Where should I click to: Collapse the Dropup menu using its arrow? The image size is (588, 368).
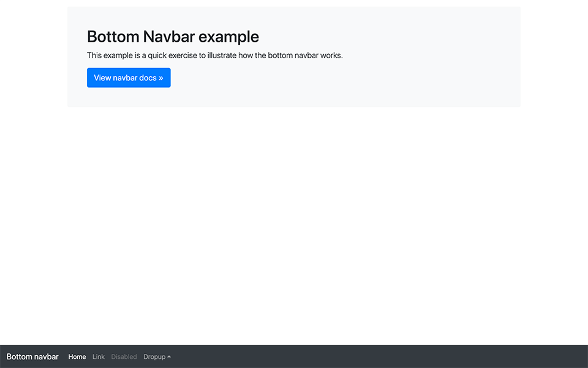(170, 356)
